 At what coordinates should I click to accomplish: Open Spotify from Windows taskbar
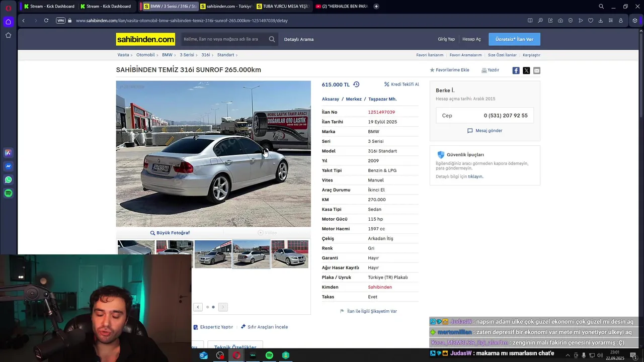coord(269,355)
